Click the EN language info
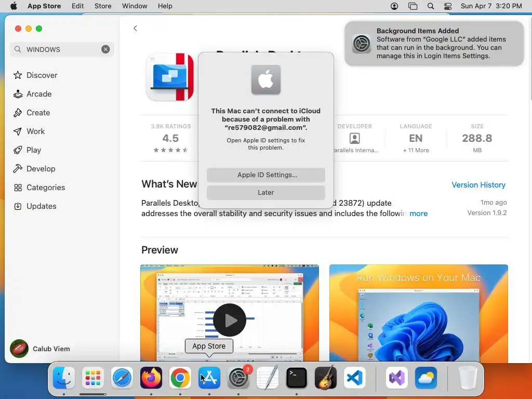Image resolution: width=532 pixels, height=399 pixels. 416,138
